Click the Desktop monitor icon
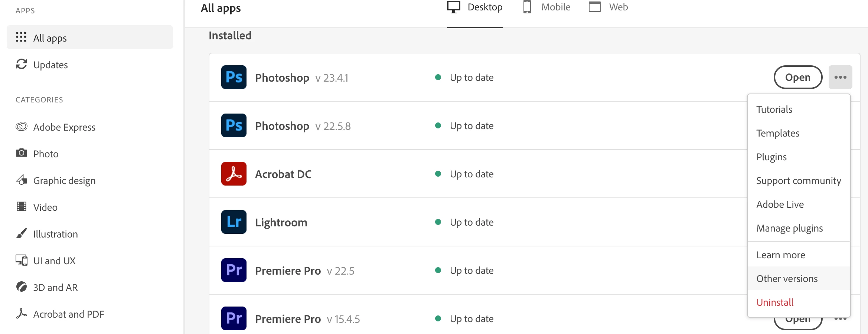868x334 pixels. click(454, 7)
